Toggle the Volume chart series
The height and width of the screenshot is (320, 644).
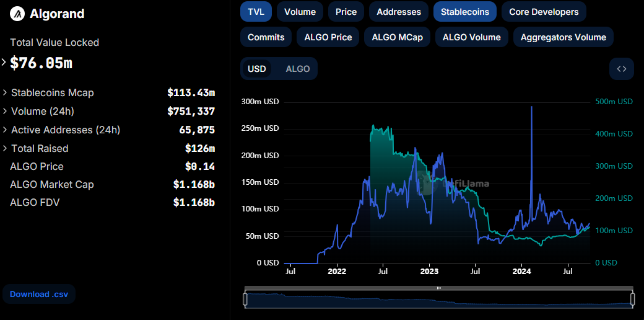coord(300,12)
